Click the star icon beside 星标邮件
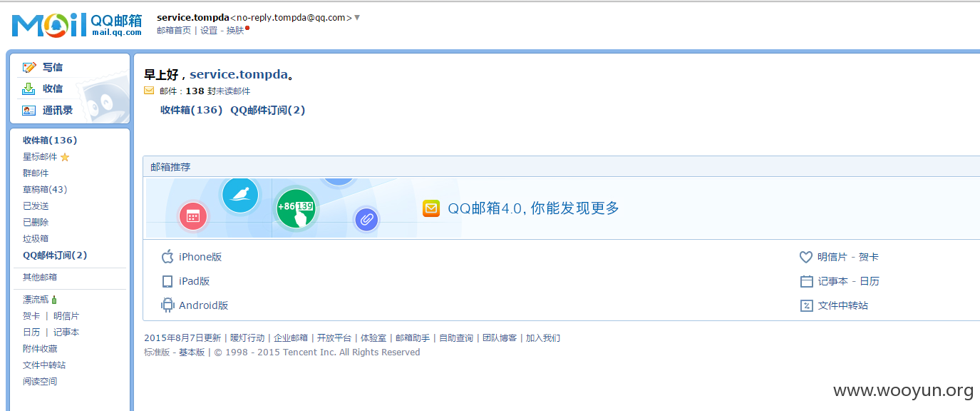Viewport: 980px width, 411px height. point(65,157)
